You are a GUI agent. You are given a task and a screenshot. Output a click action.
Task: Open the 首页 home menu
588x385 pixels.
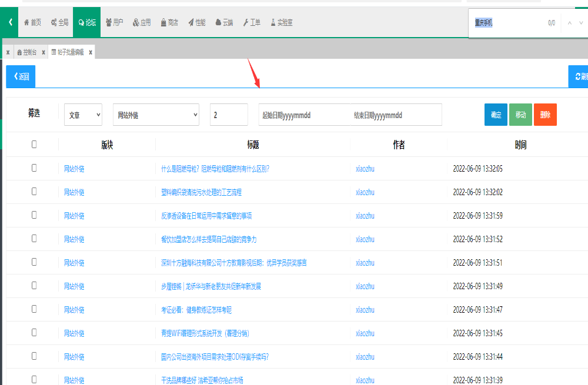tap(32, 23)
